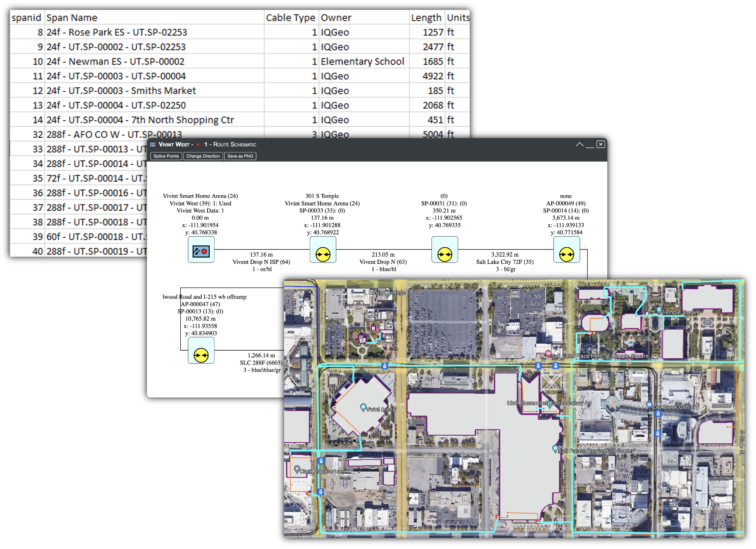The image size is (756, 549).
Task: Click the Owner column header
Action: click(364, 17)
